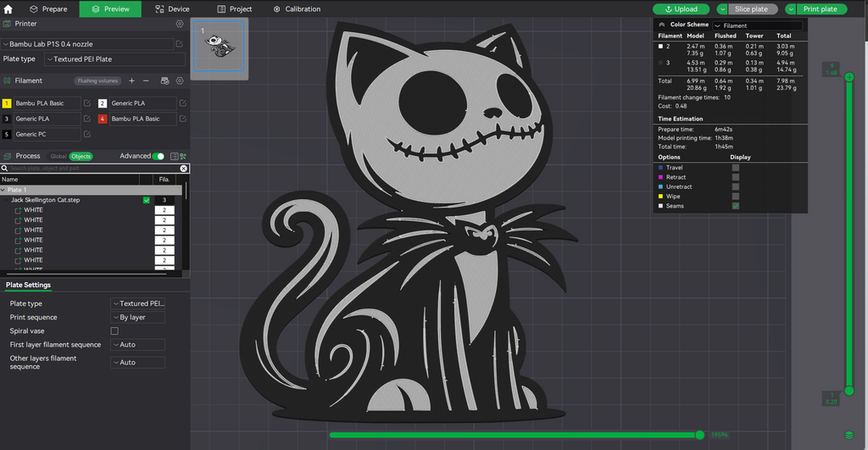The image size is (868, 450).
Task: Open the Print plate options arrow
Action: tap(791, 9)
